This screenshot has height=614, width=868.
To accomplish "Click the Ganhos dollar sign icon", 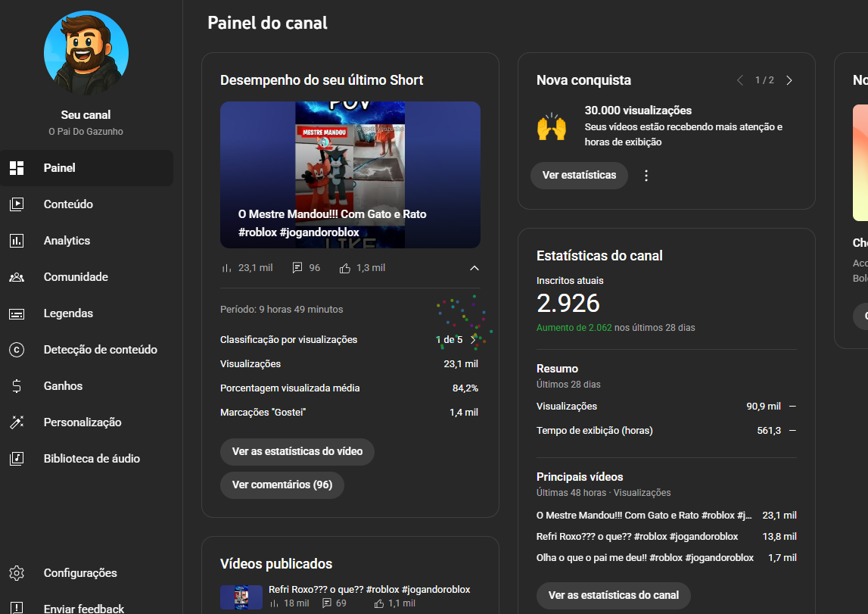I will (x=17, y=386).
